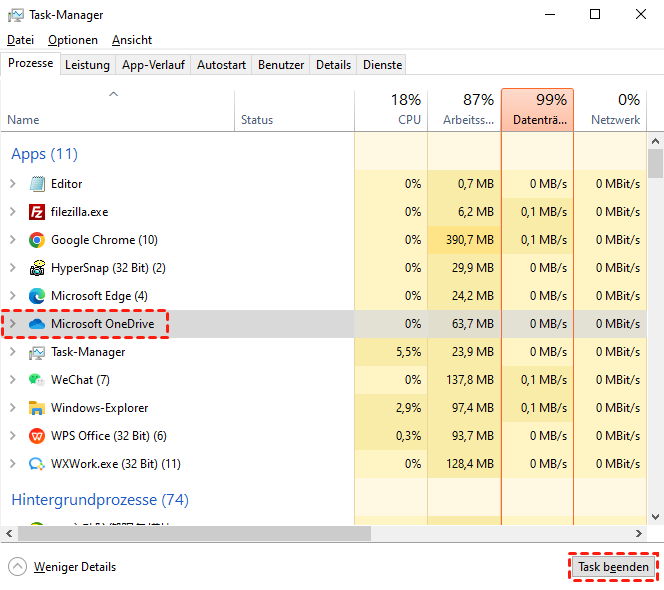This screenshot has height=590, width=664.
Task: Click the Microsoft Edge icon
Action: (37, 296)
